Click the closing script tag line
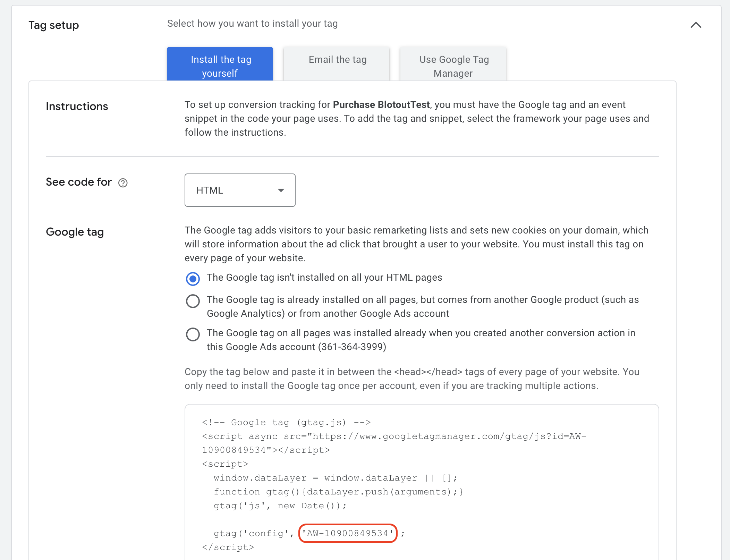 point(228,547)
